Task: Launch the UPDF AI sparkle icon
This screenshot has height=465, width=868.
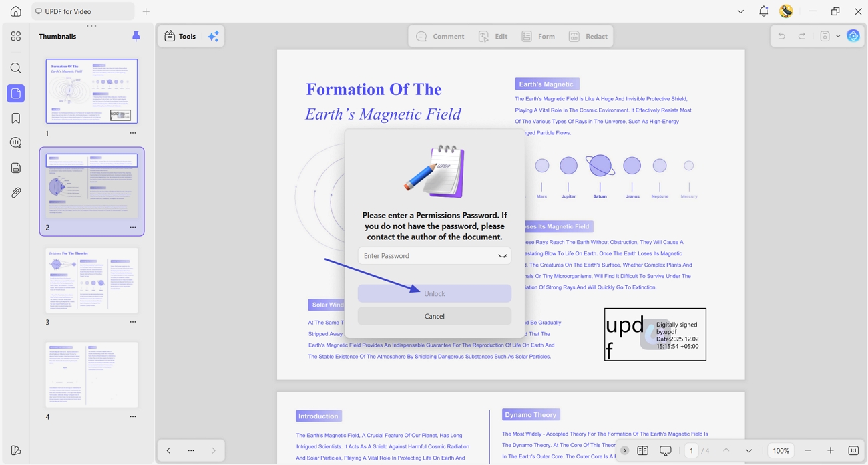Action: tap(213, 37)
